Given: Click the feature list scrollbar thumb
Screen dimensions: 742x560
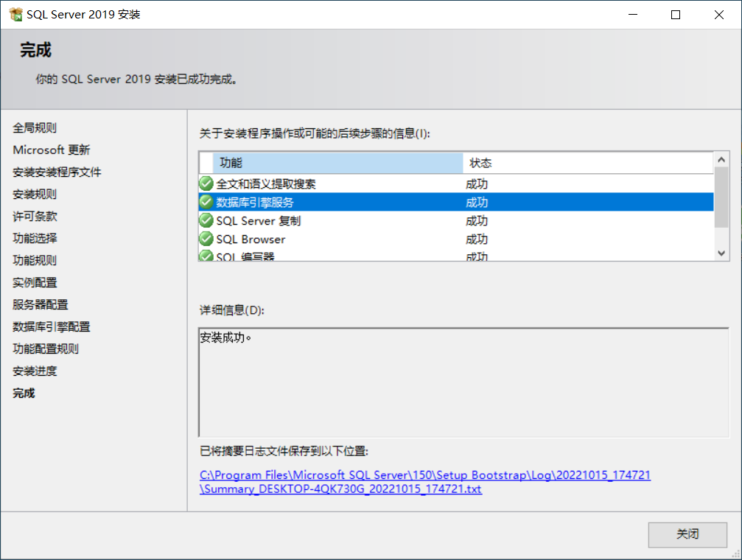Looking at the screenshot, I should click(721, 197).
